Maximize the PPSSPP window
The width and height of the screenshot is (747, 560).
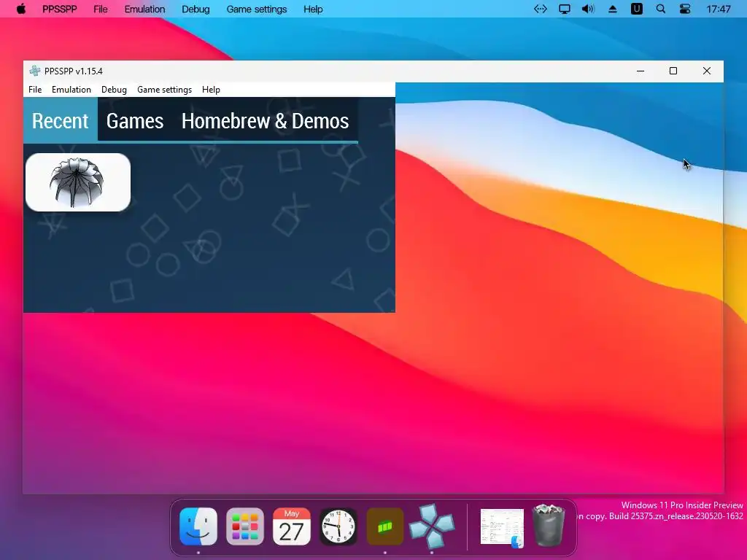tap(673, 71)
